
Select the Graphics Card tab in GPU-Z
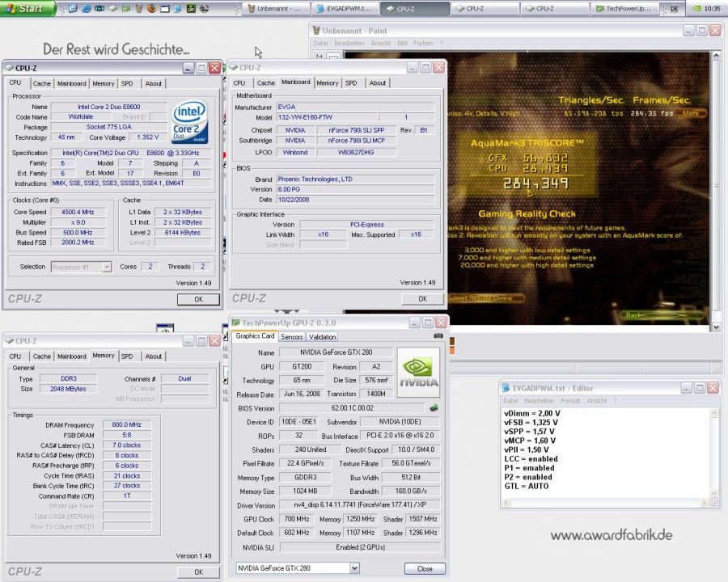[255, 336]
